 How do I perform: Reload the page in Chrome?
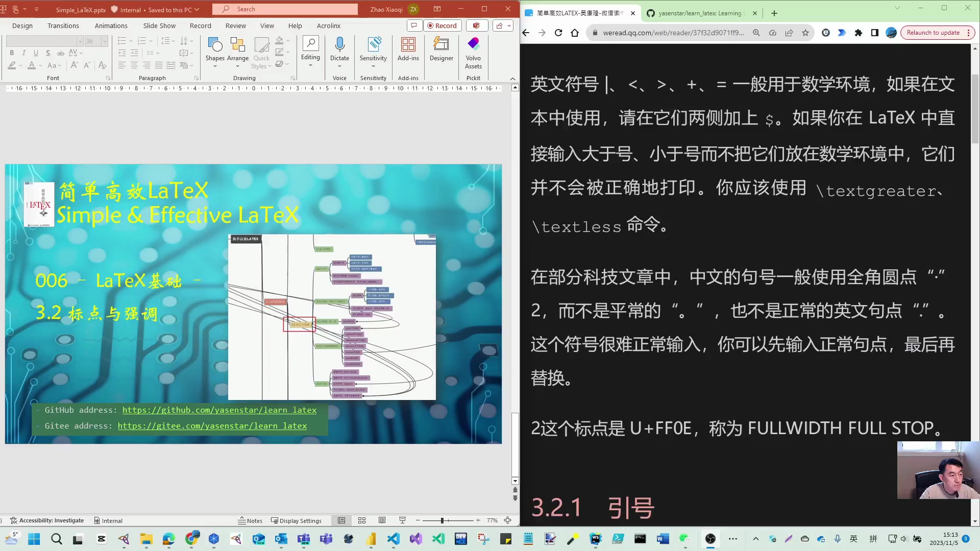coord(558,33)
